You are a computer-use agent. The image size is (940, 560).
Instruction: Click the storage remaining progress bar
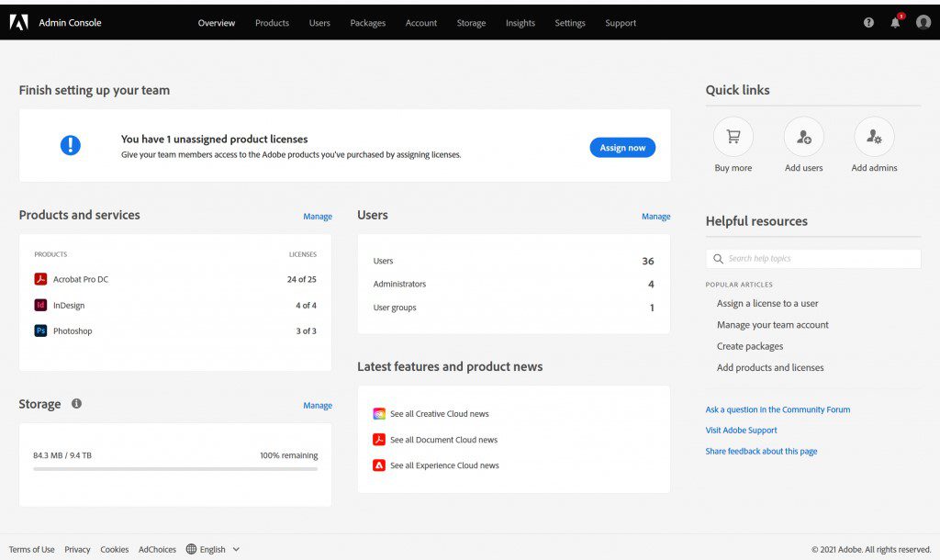(174, 470)
